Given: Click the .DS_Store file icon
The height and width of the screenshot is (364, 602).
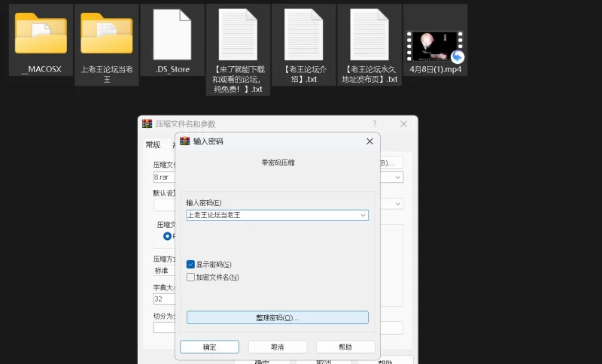Looking at the screenshot, I should tap(172, 34).
